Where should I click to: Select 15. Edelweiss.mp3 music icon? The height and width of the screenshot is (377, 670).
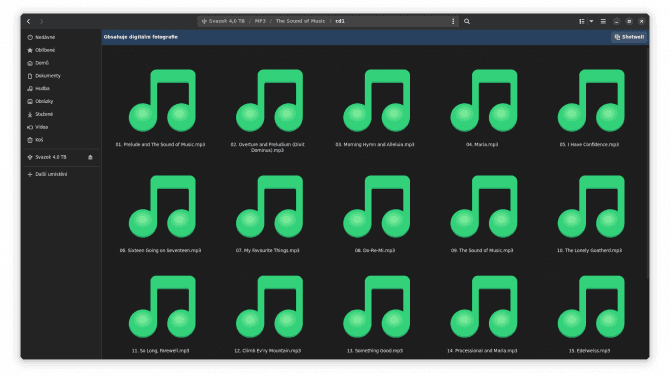(591, 307)
